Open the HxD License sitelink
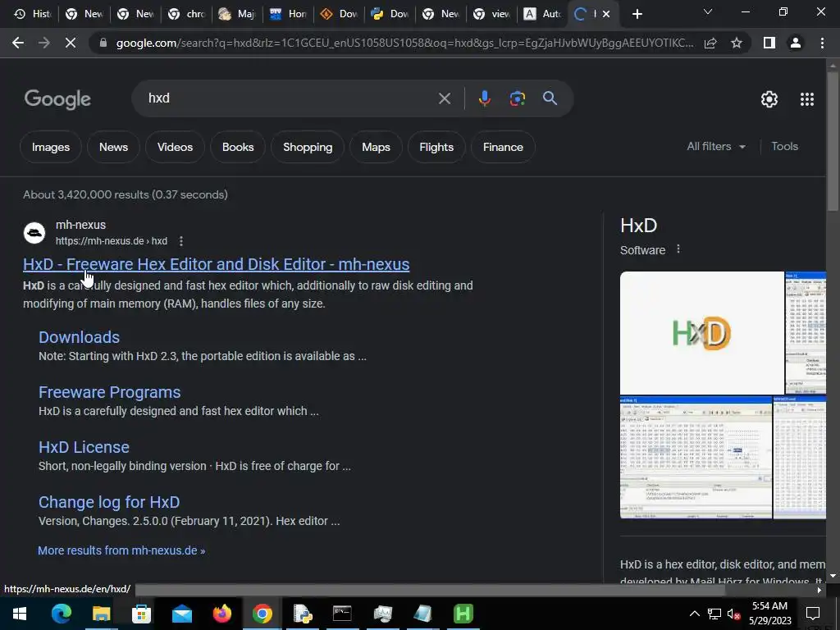The width and height of the screenshot is (840, 630). [84, 447]
